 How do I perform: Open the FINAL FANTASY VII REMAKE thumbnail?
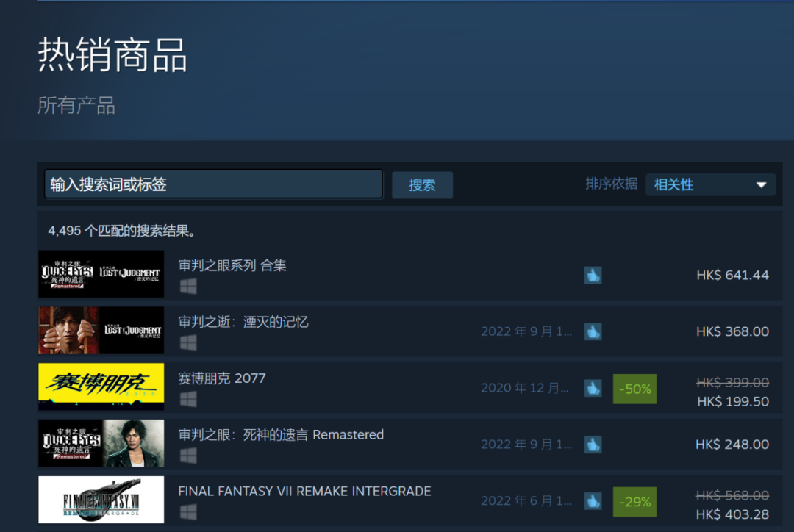point(101,500)
